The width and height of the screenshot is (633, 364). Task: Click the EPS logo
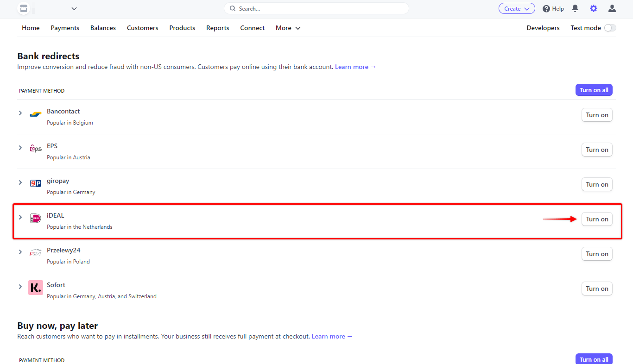(36, 149)
